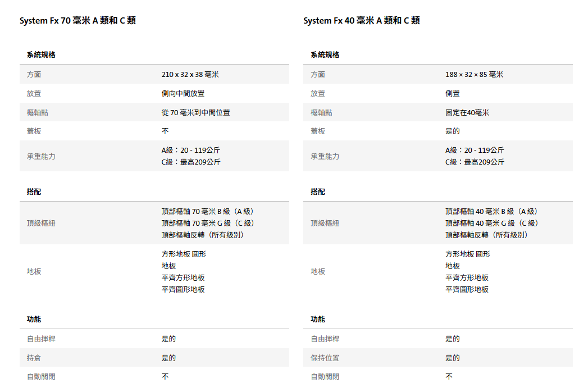
Task: Click "A級：20 - 119公斤" in the Fx 70 table
Action: 190,151
